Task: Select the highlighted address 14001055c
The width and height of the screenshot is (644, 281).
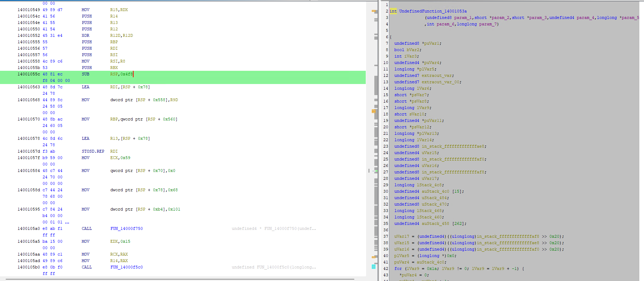Action: [29, 74]
